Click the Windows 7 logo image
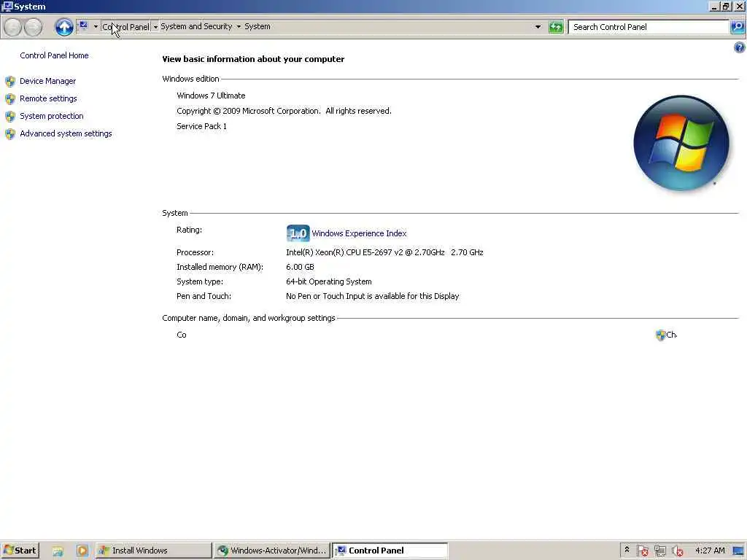Screen dimensions: 747x560 tap(681, 143)
